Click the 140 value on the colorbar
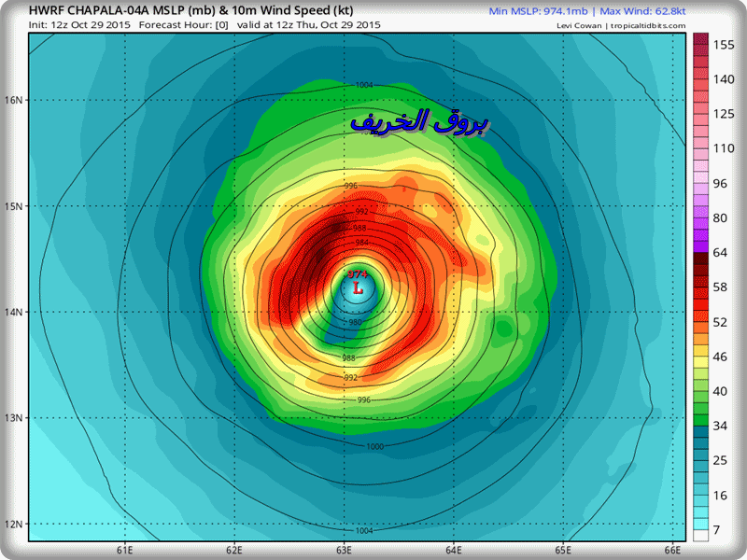Image resolution: width=747 pixels, height=560 pixels. click(724, 79)
